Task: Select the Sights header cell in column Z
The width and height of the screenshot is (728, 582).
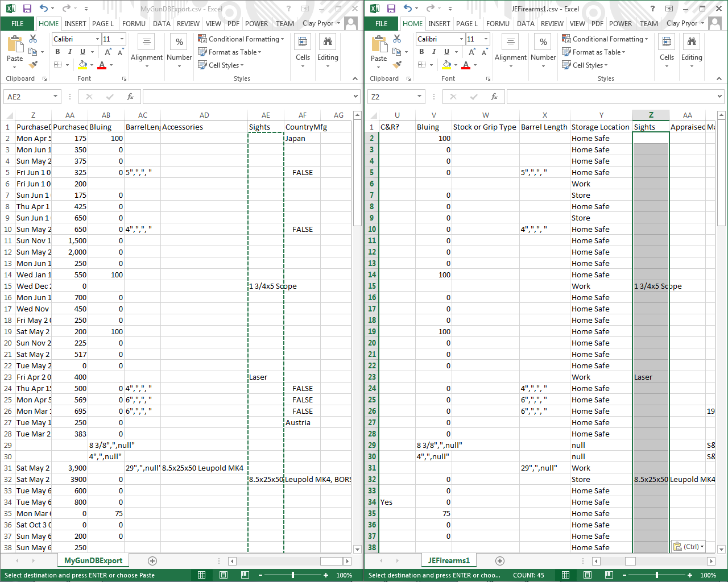Action: pyautogui.click(x=651, y=127)
